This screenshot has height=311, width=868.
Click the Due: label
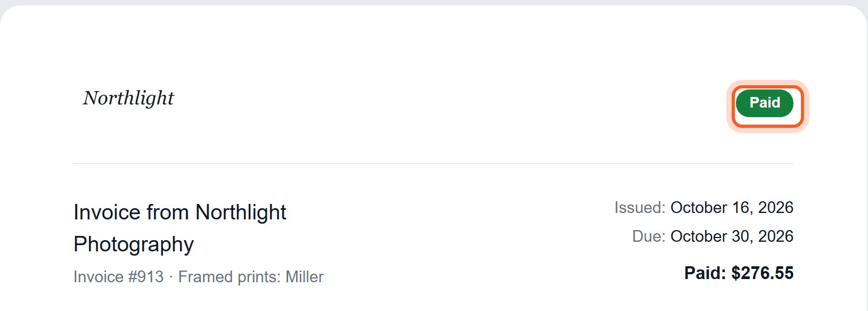pyautogui.click(x=649, y=236)
